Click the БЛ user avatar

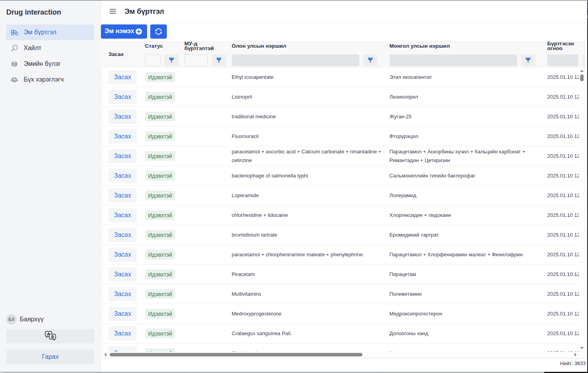(x=11, y=319)
